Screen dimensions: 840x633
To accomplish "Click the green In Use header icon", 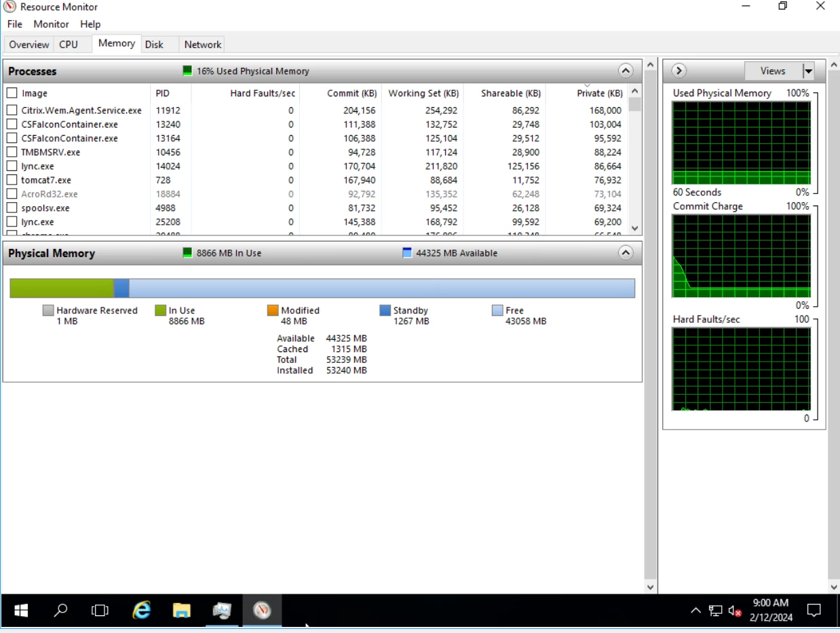I will pyautogui.click(x=187, y=252).
